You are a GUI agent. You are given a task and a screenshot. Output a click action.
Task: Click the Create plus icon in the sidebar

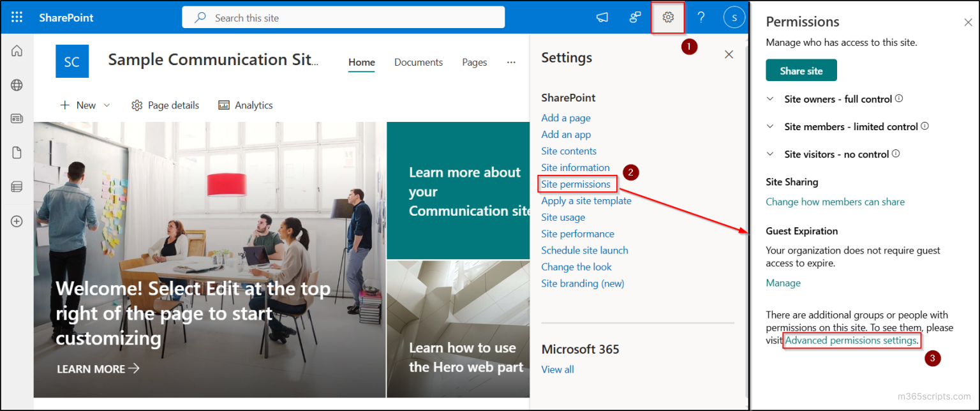[17, 221]
